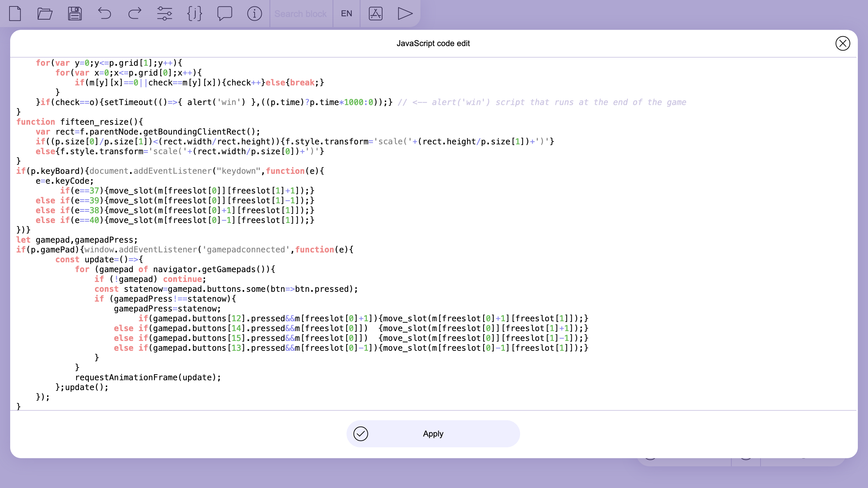Click the 'JavaScript code edit' dialog title

pos(433,43)
